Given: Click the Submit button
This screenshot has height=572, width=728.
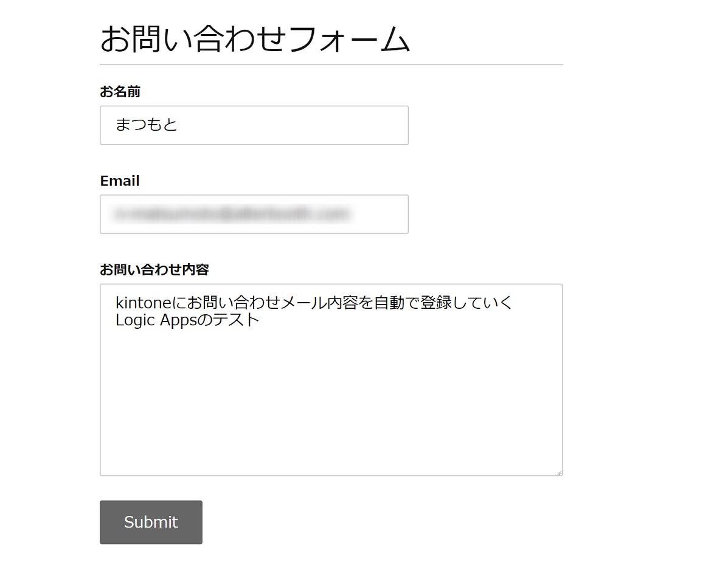Looking at the screenshot, I should (x=151, y=522).
